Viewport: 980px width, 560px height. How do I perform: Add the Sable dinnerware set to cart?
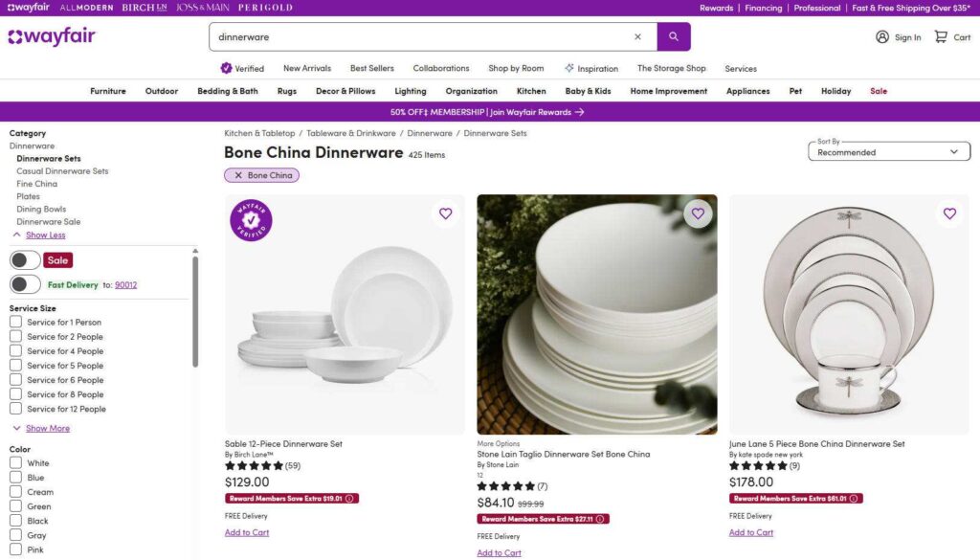247,531
